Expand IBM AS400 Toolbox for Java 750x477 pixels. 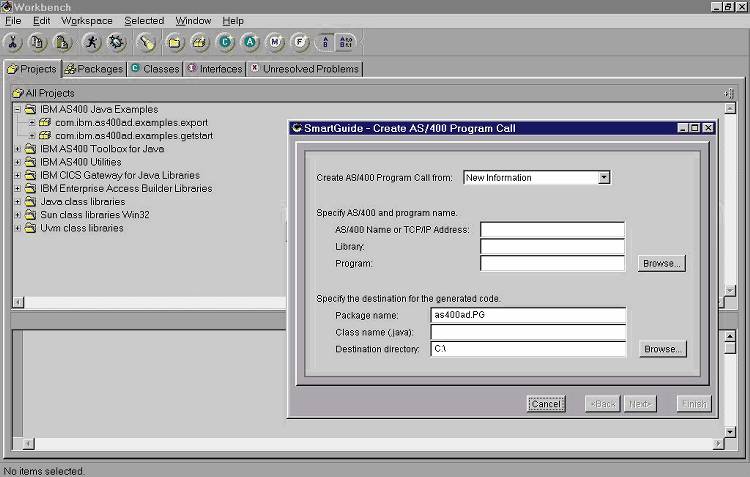[x=18, y=149]
